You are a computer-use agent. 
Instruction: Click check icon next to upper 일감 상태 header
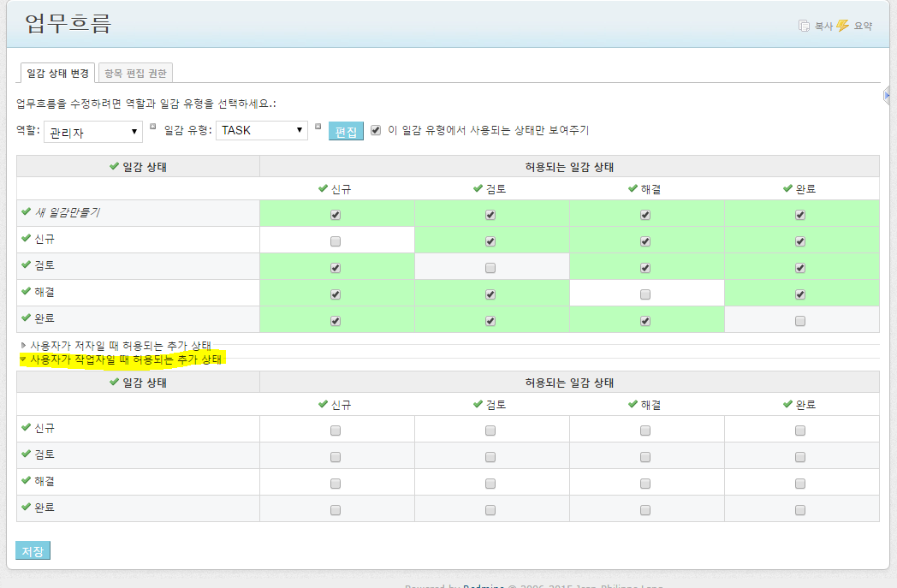[114, 166]
